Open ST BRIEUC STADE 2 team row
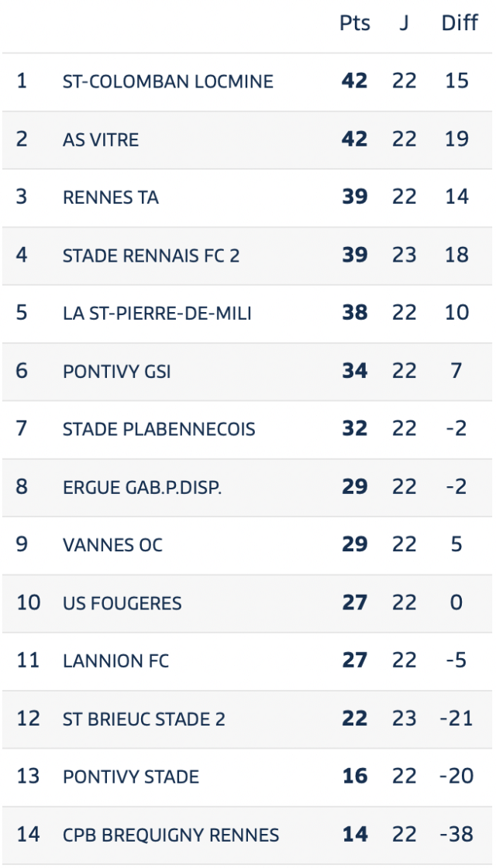 coord(247,719)
